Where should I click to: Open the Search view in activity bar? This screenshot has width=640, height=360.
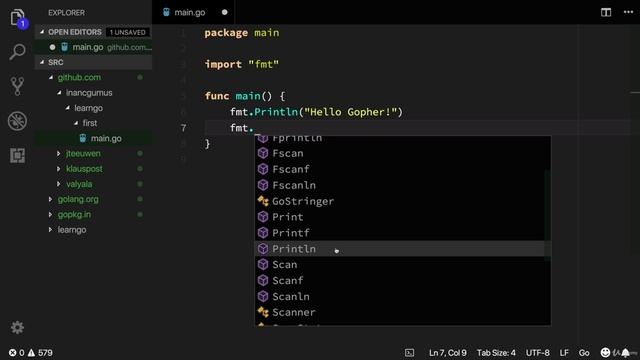pyautogui.click(x=17, y=52)
